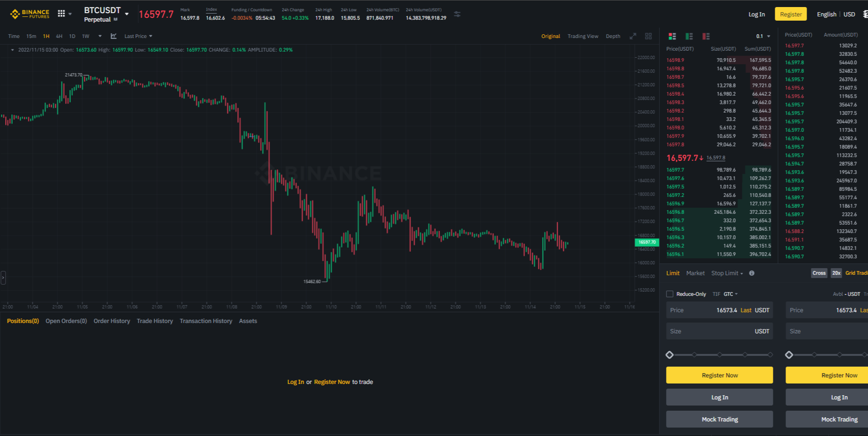
Task: Open order book 0.1 precision dropdown
Action: coord(763,36)
